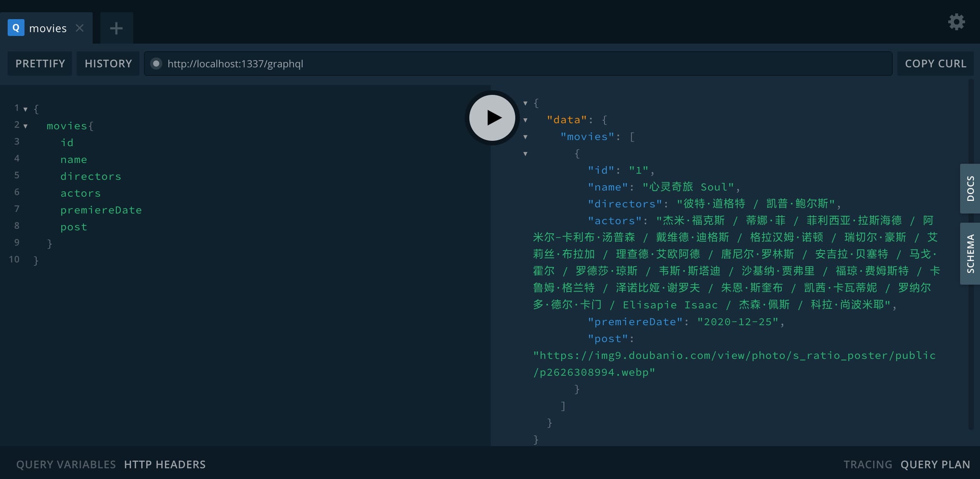Open the HTTP HEADERS panel

(x=165, y=464)
